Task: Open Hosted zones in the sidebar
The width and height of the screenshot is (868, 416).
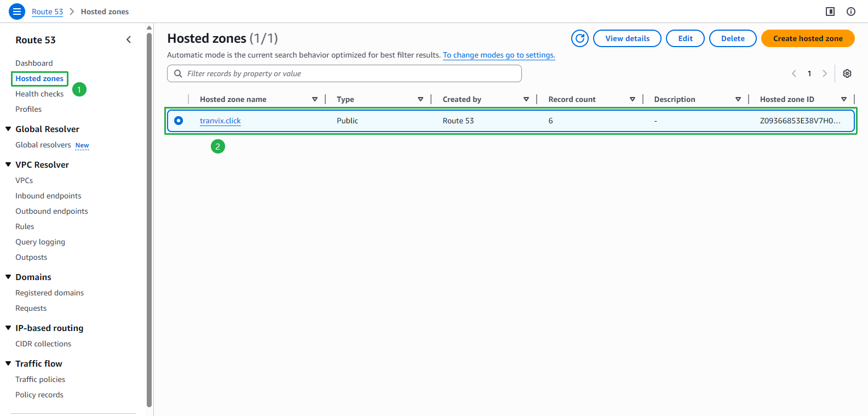Action: pyautogui.click(x=39, y=78)
